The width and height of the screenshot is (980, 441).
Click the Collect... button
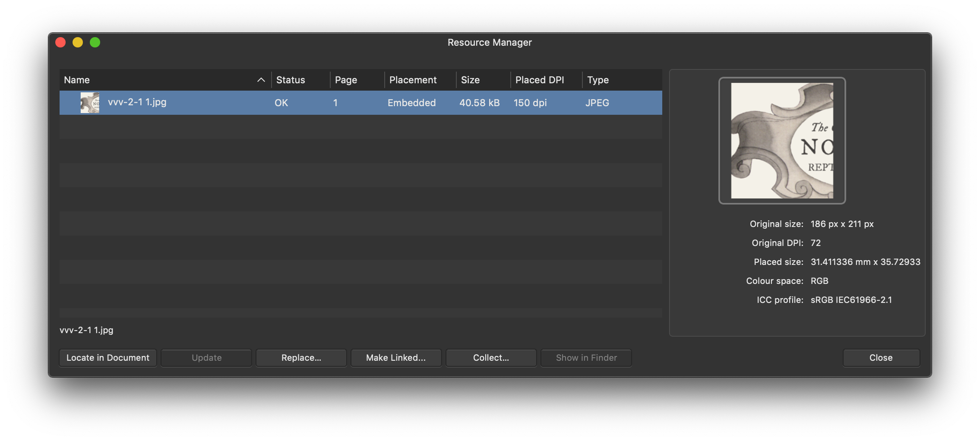click(x=491, y=358)
